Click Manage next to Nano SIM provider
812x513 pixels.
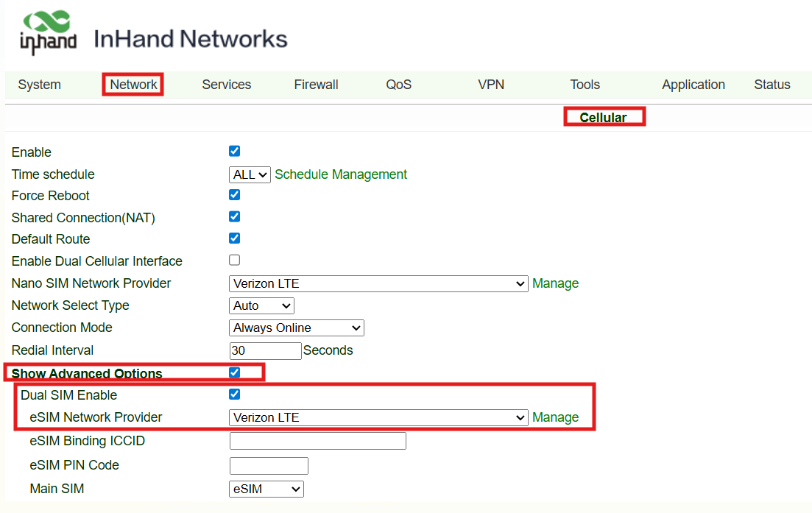coord(556,283)
